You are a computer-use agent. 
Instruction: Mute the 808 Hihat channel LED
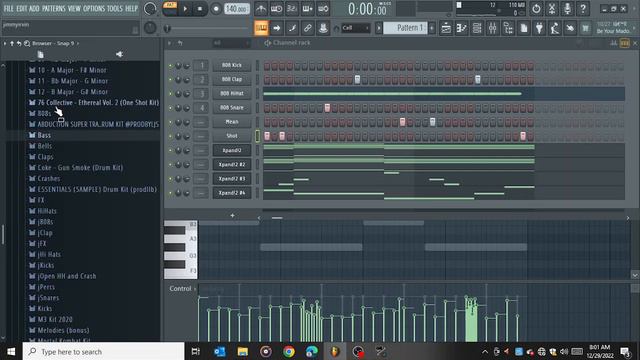click(171, 93)
